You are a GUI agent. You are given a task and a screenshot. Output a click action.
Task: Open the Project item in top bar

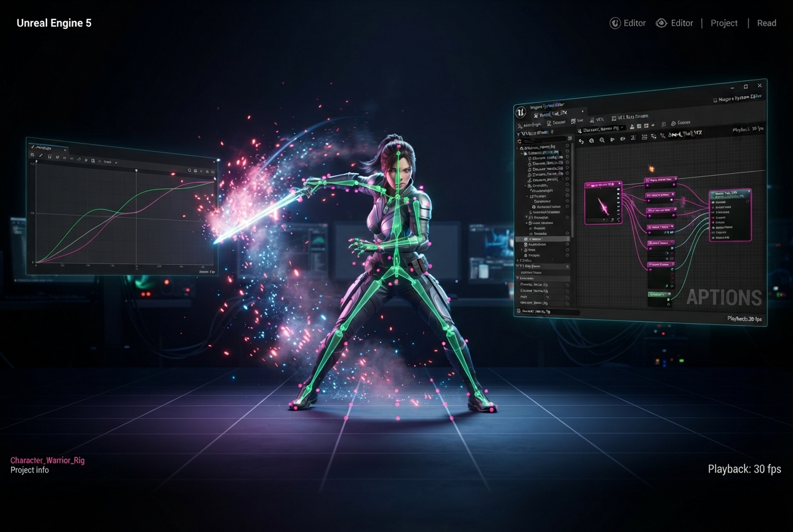tap(724, 23)
